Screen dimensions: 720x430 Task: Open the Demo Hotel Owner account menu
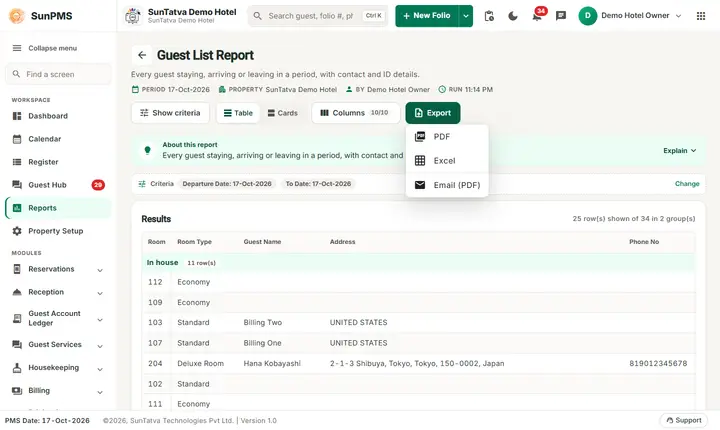tap(630, 16)
